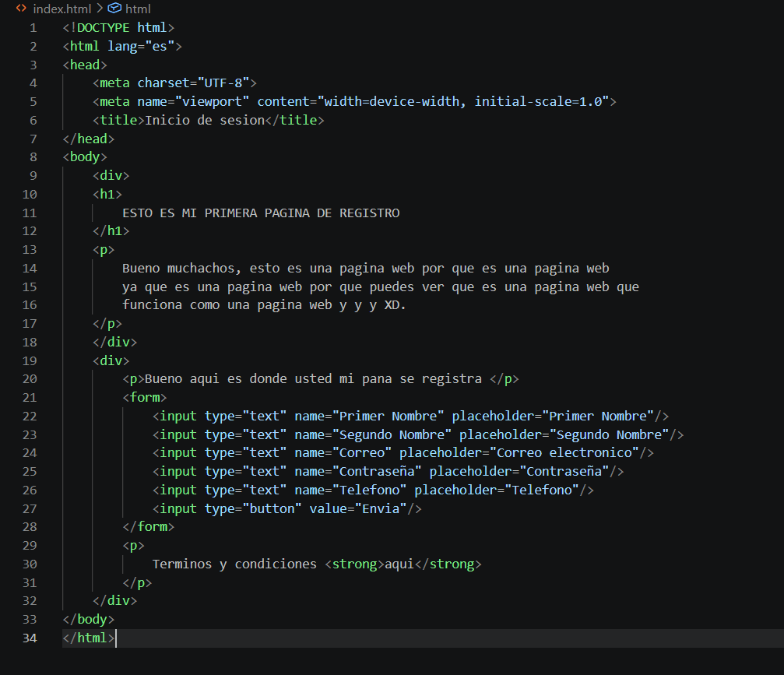This screenshot has width=784, height=675.
Task: Click the title text Inicio de sesion
Action: [205, 121]
